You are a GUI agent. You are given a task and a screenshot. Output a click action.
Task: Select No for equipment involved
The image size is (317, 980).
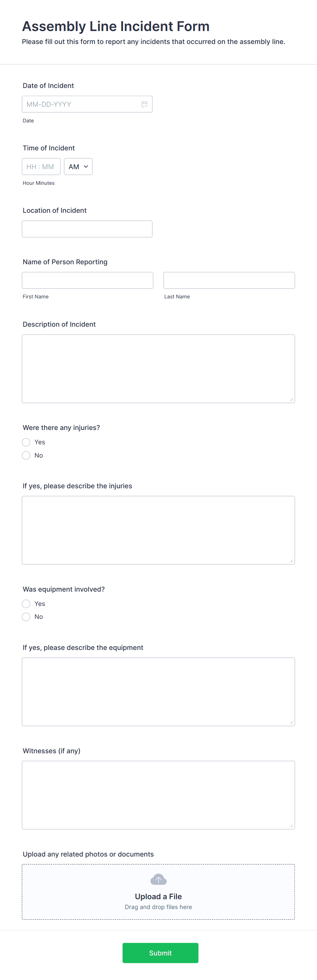(x=26, y=617)
